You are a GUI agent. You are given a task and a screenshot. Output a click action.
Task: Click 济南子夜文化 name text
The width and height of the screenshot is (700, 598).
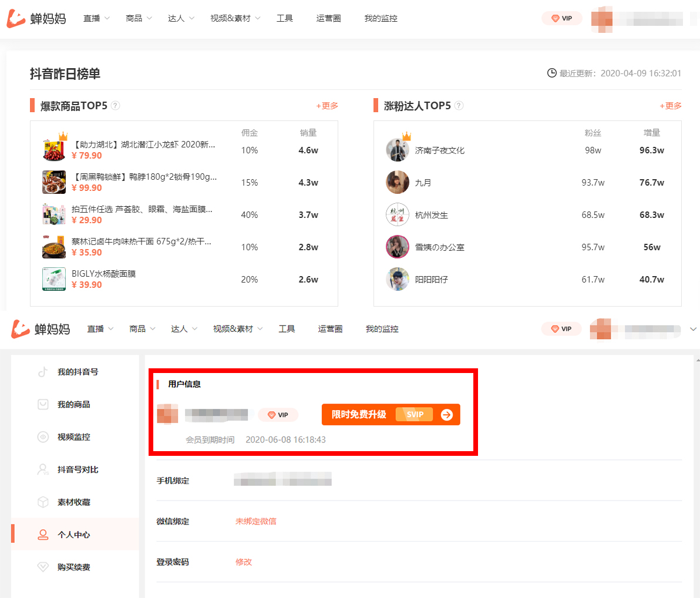440,150
